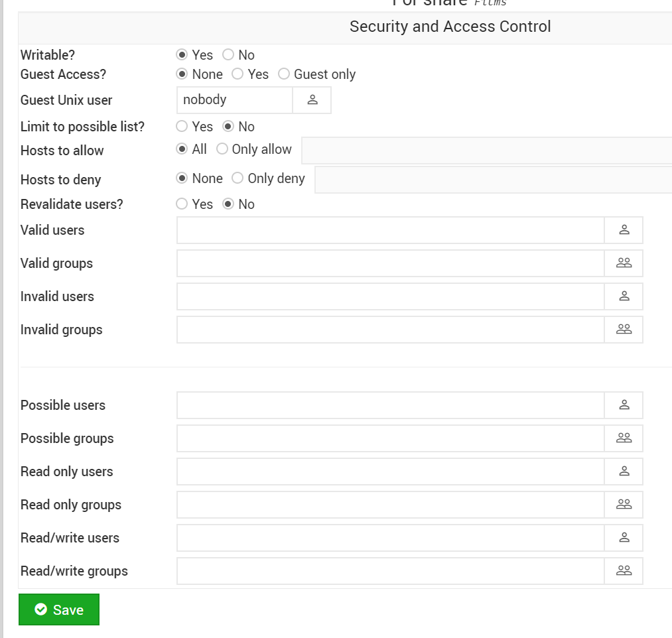Open user picker for Guest Unix user
The width and height of the screenshot is (672, 638).
pyautogui.click(x=312, y=100)
